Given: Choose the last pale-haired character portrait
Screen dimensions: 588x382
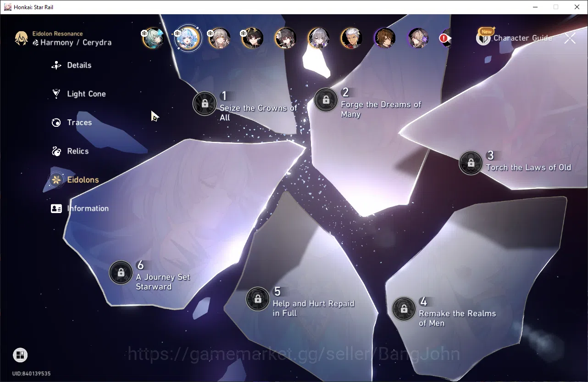Looking at the screenshot, I should 418,38.
